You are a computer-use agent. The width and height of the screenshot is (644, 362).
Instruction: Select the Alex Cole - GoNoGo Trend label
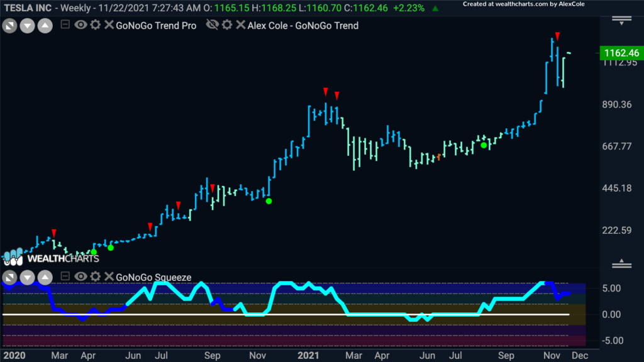click(x=303, y=25)
